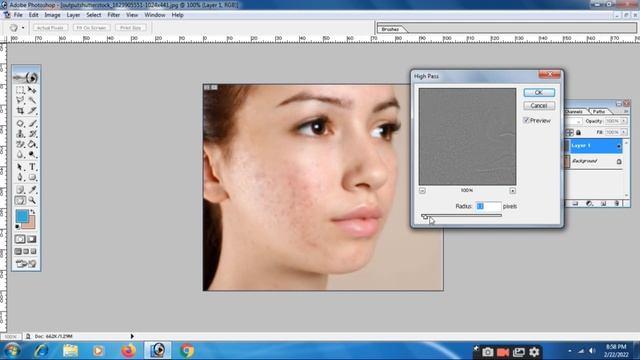Select the Lasso tool
The image size is (640, 360).
click(20, 100)
